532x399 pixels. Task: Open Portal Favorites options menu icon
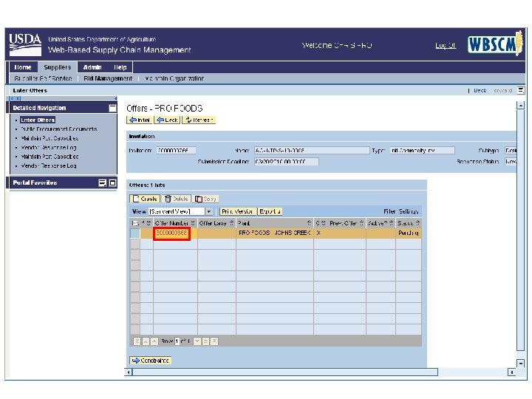click(x=102, y=183)
